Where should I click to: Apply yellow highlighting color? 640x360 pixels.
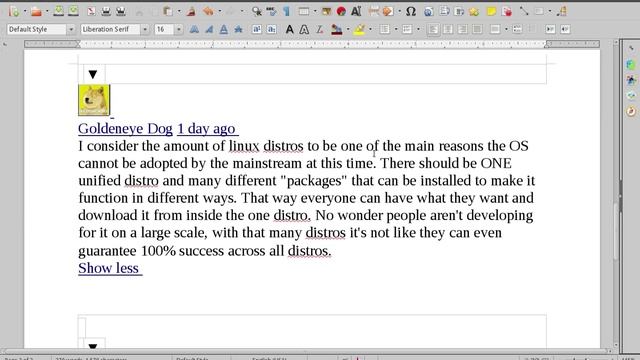click(x=359, y=29)
